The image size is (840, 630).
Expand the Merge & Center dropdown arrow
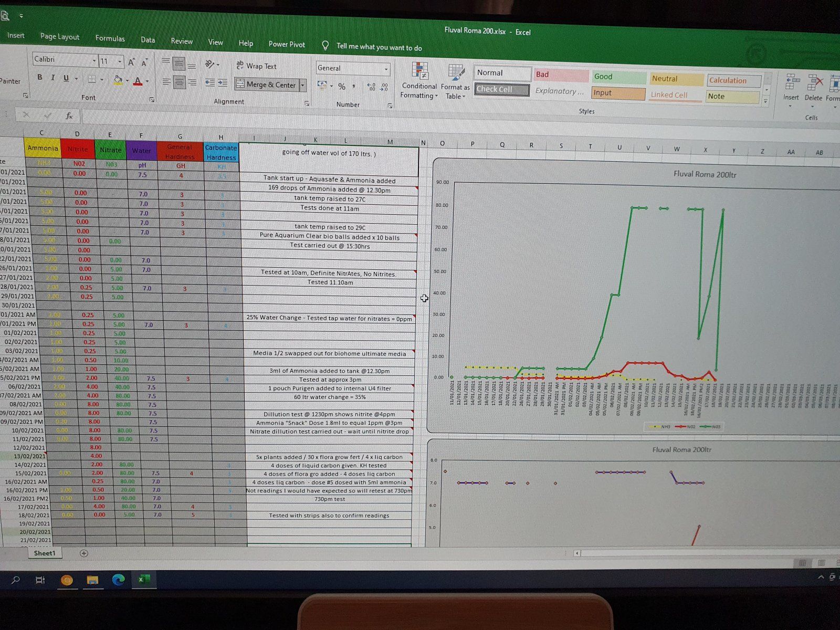coord(303,85)
